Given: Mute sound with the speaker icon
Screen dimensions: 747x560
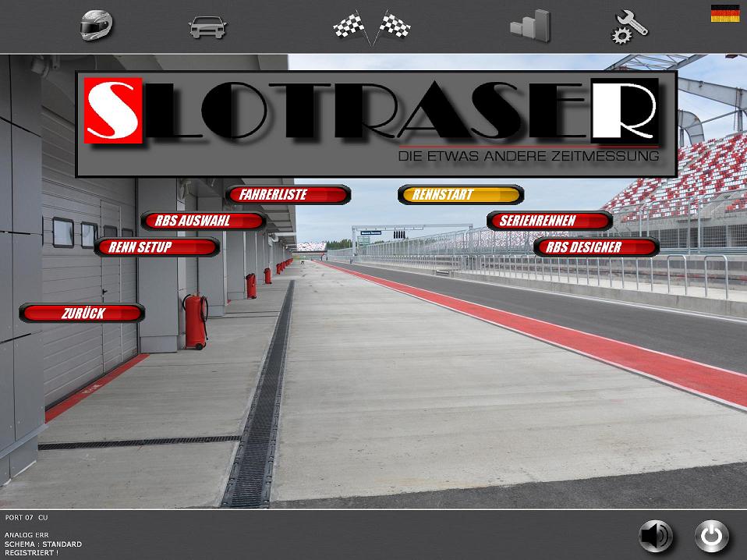Looking at the screenshot, I should coord(656,536).
